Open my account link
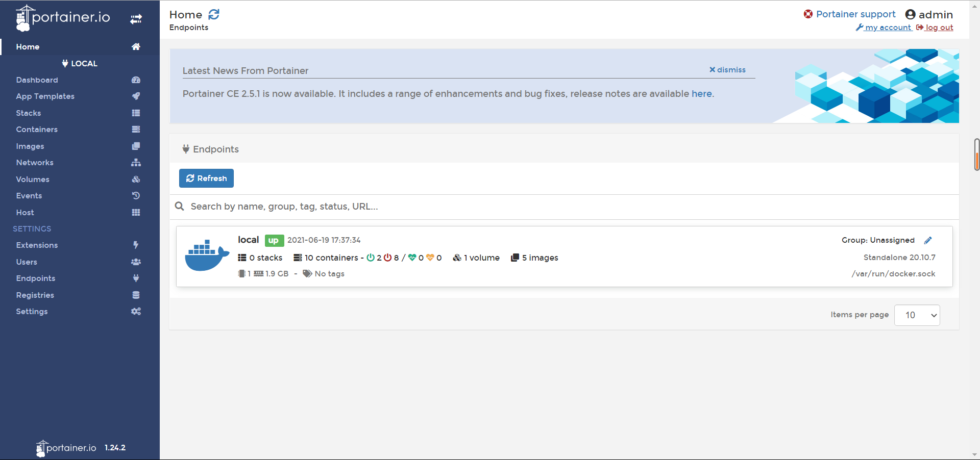980x460 pixels. coord(884,28)
